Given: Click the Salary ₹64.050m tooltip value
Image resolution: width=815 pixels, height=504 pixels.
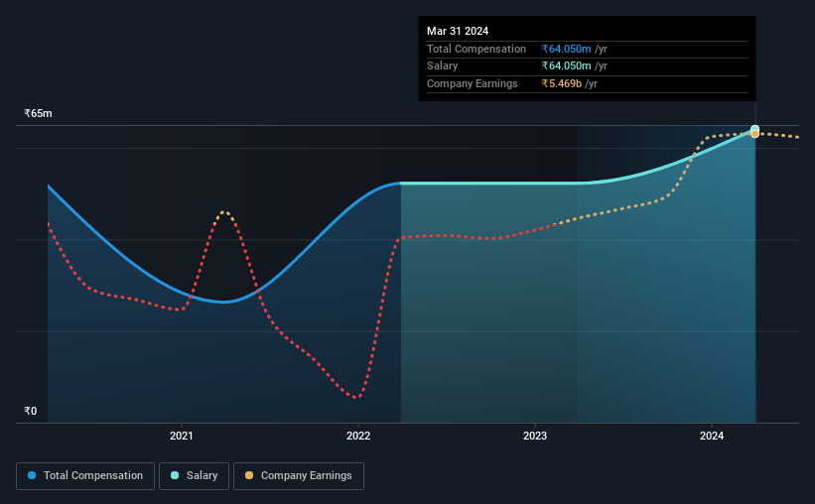Looking at the screenshot, I should point(566,66).
